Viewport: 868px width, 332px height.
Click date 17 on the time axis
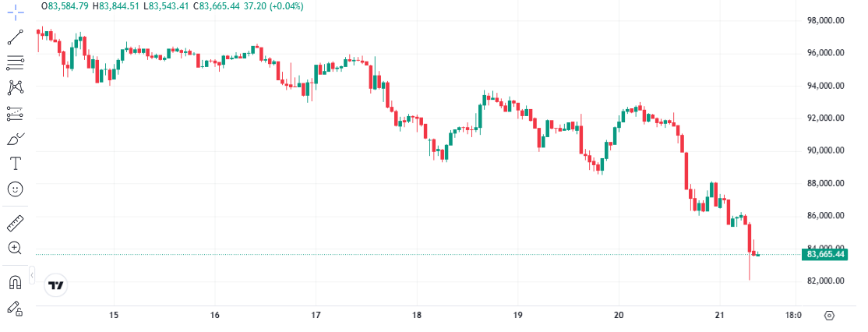tap(316, 315)
